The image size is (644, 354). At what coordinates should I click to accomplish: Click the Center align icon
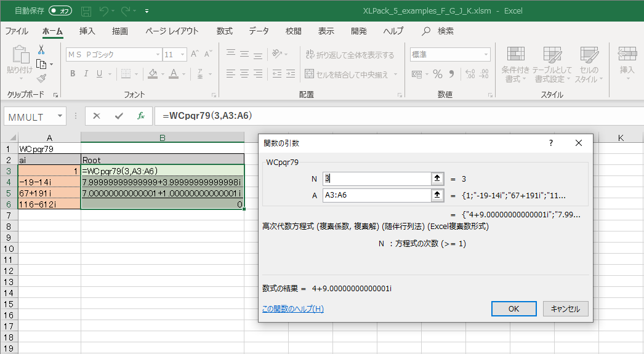(x=244, y=74)
